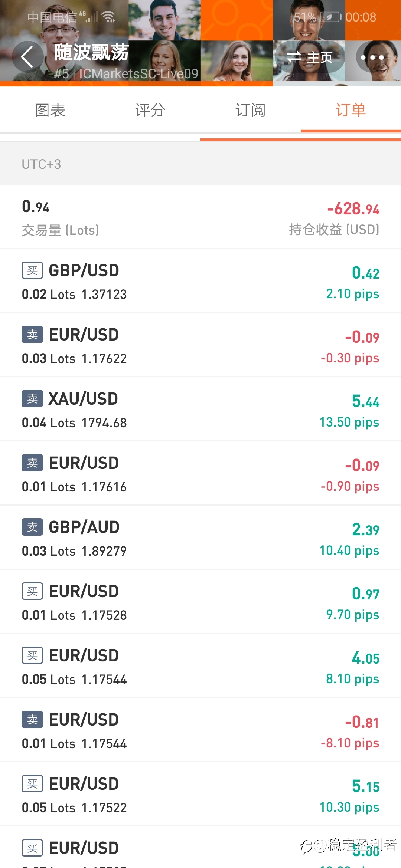401x868 pixels.
Task: Tap sell icon on EUR/USD 1.17616
Action: click(x=32, y=463)
